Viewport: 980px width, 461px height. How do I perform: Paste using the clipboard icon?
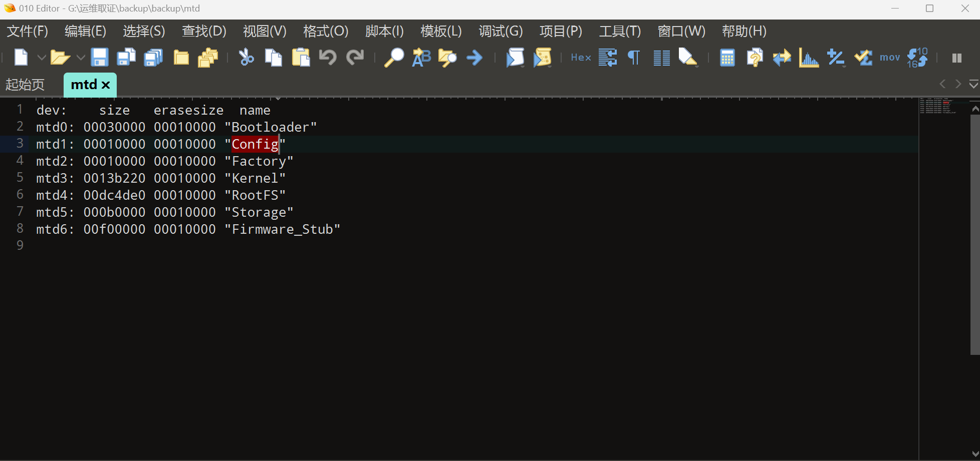[x=301, y=58]
